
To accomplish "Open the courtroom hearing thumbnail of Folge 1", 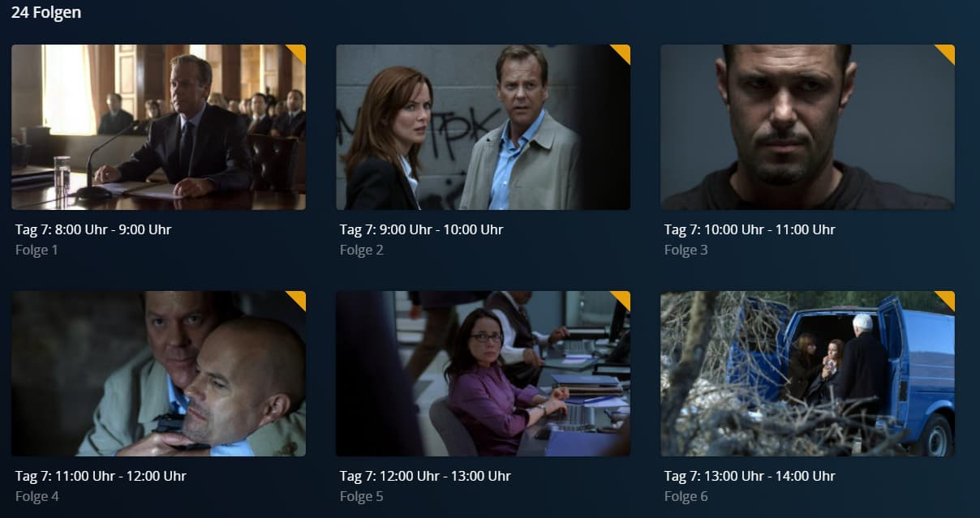I will pyautogui.click(x=158, y=127).
